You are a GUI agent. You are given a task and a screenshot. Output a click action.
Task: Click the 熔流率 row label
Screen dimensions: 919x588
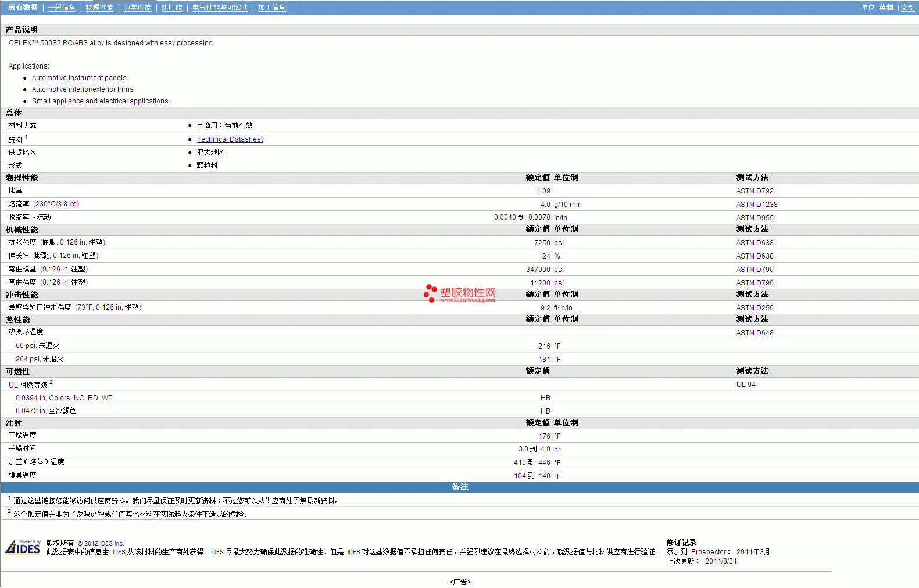[x=44, y=204]
